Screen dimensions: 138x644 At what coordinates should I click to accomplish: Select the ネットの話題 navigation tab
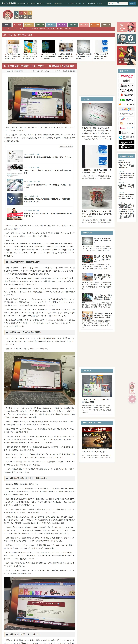18,25
